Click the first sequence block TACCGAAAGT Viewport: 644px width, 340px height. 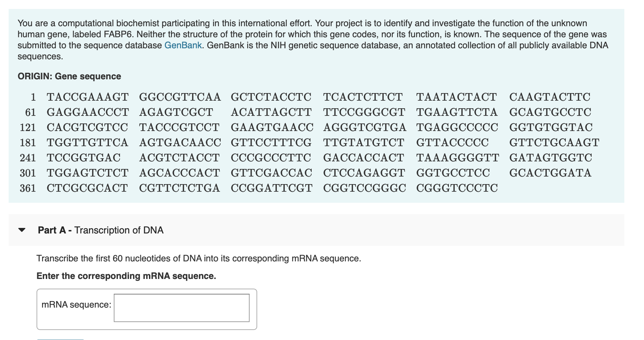pos(88,97)
